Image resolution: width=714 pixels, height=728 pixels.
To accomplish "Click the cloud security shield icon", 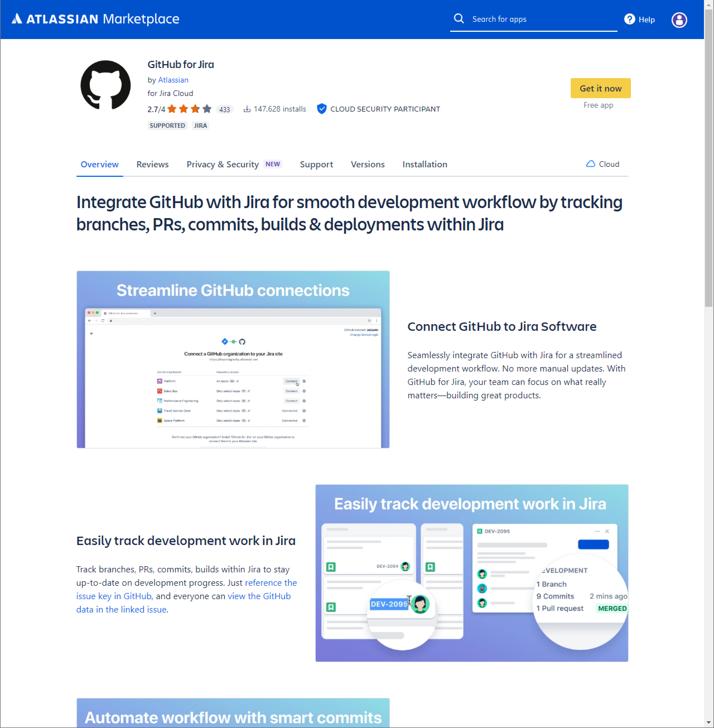I will click(321, 109).
